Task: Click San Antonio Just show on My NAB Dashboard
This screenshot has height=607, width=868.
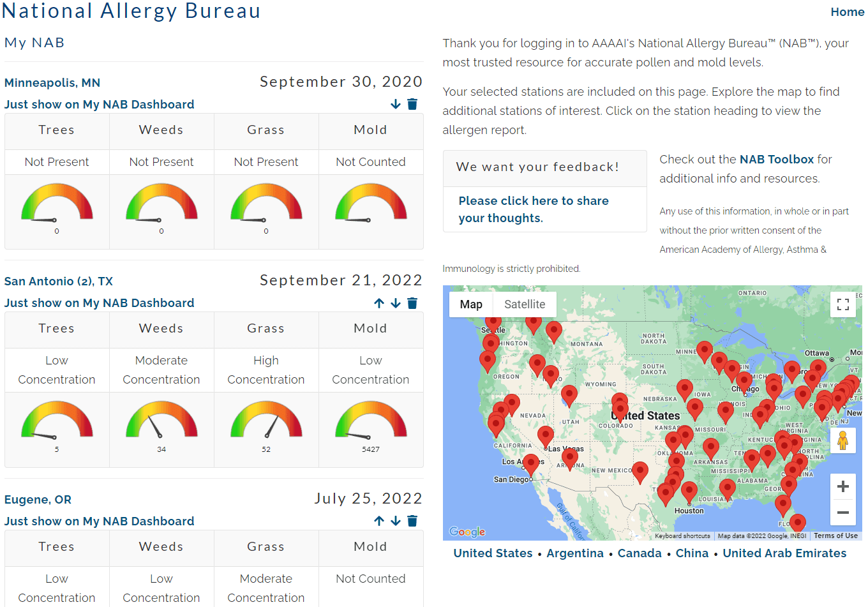Action: pyautogui.click(x=99, y=303)
